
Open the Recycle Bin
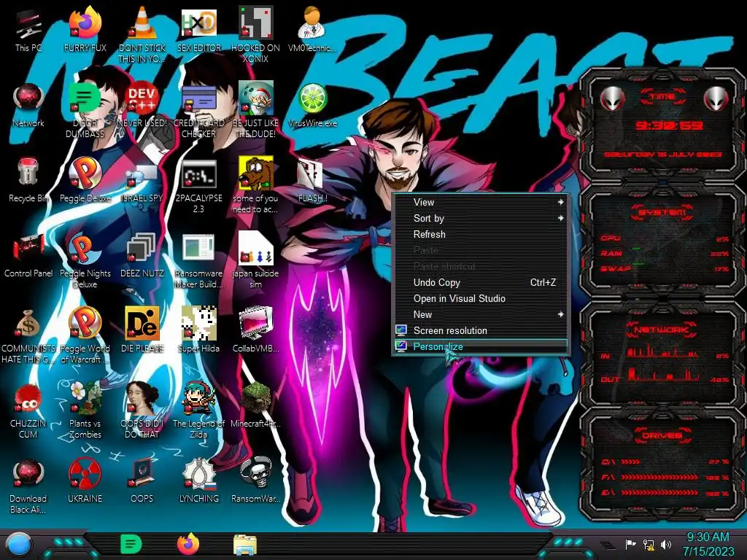click(28, 179)
